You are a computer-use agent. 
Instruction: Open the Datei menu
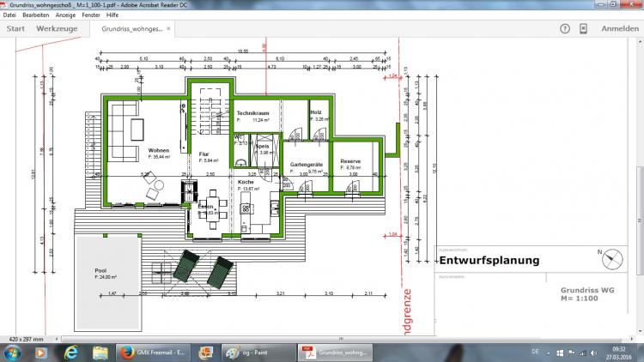9,15
